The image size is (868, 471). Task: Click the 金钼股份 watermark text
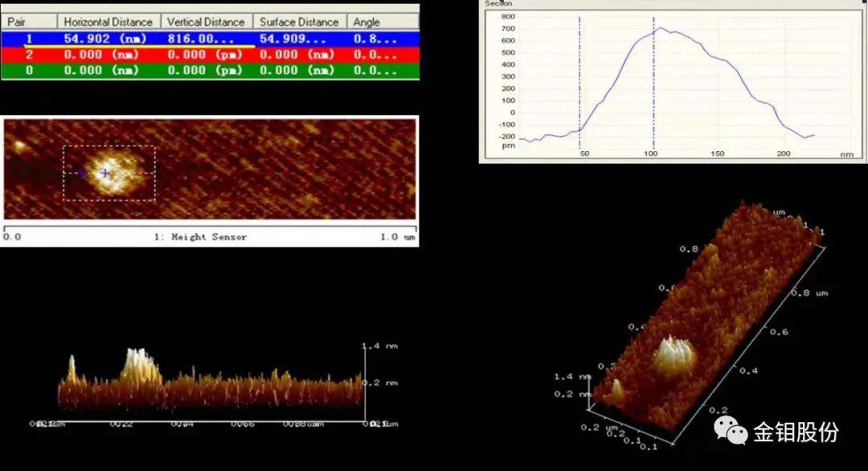[x=796, y=432]
